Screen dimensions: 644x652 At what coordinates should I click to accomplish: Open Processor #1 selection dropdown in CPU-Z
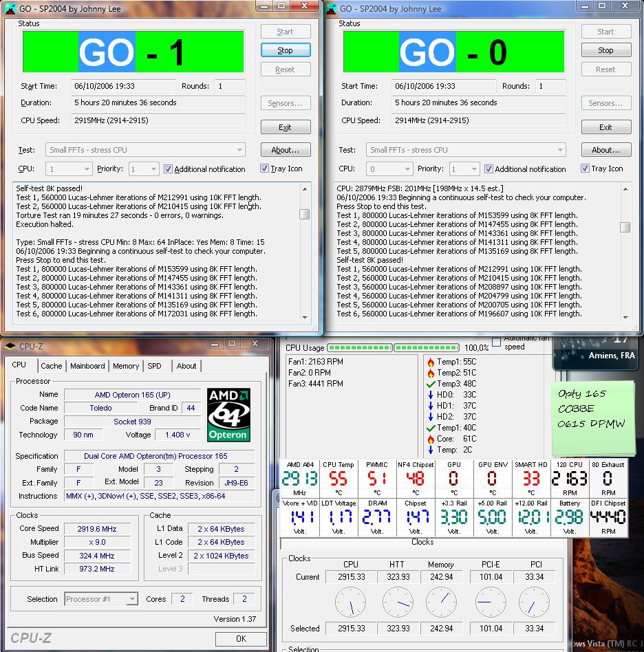[101, 599]
